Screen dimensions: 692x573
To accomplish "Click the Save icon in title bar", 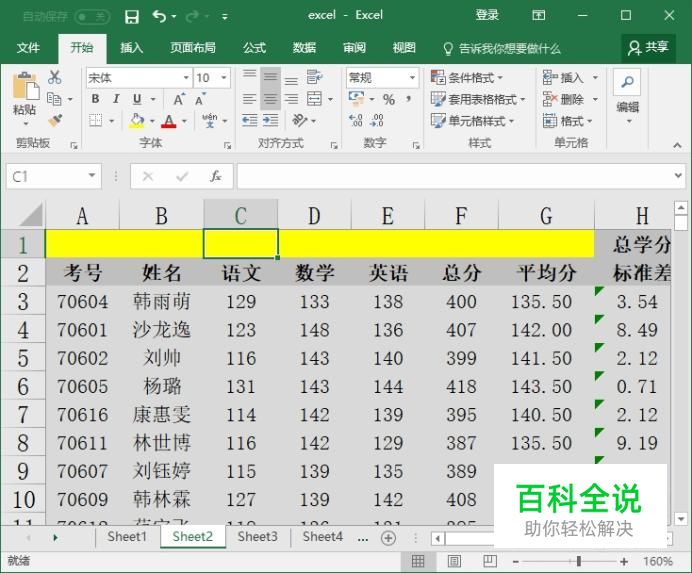I will (132, 16).
